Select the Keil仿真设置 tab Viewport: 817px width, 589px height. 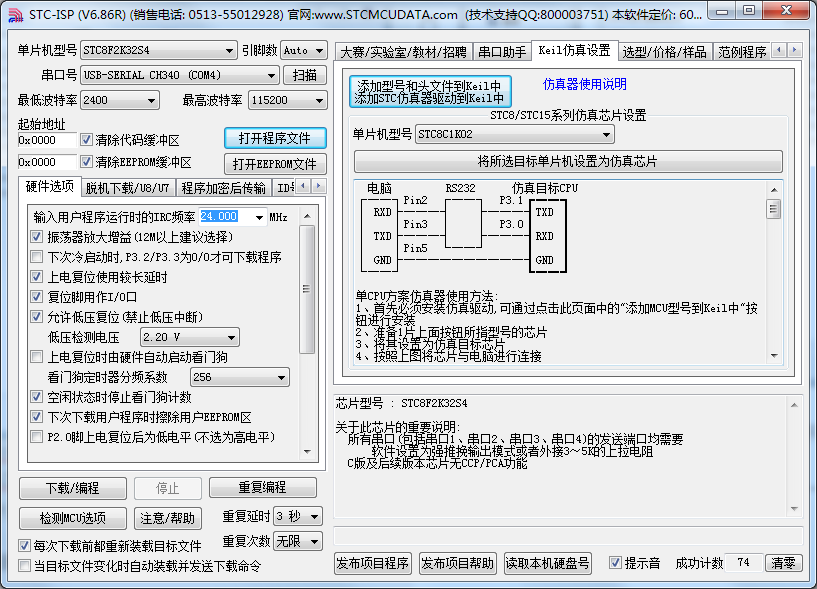(x=574, y=51)
